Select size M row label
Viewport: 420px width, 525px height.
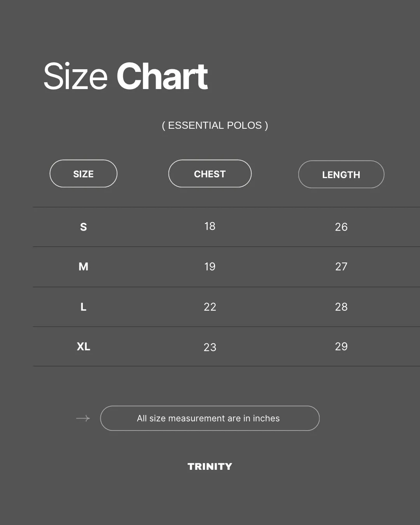(83, 267)
